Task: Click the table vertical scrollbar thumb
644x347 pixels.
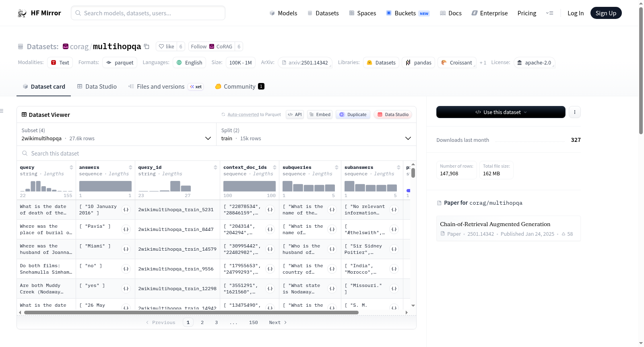Action: 413,172
